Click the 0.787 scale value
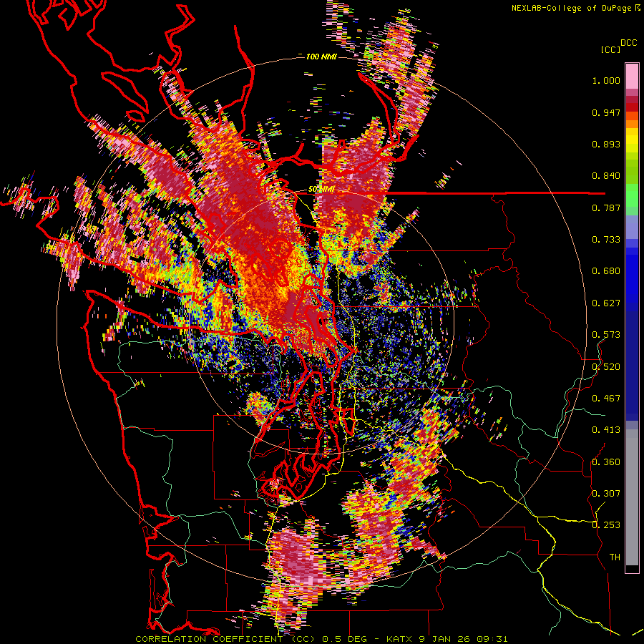The height and width of the screenshot is (644, 644). pos(606,208)
